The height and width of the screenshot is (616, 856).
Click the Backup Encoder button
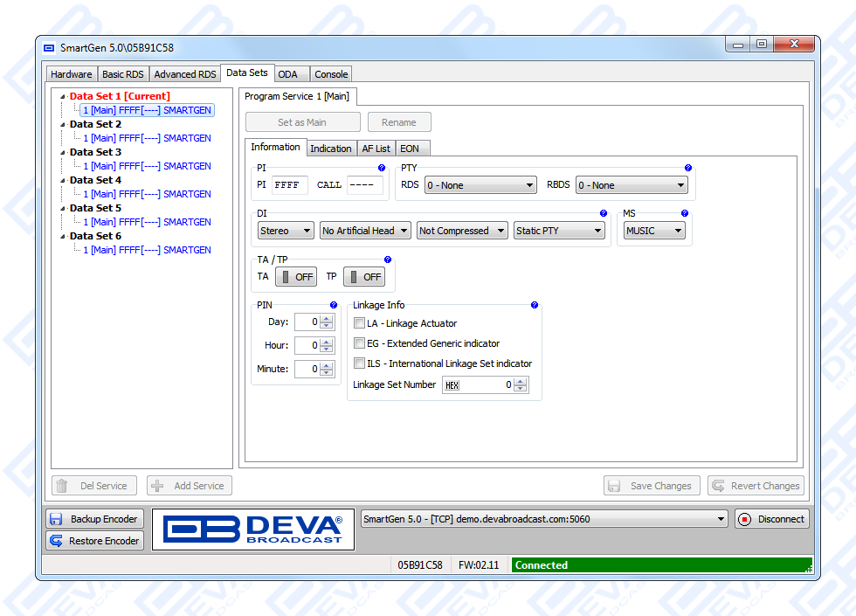tap(94, 519)
